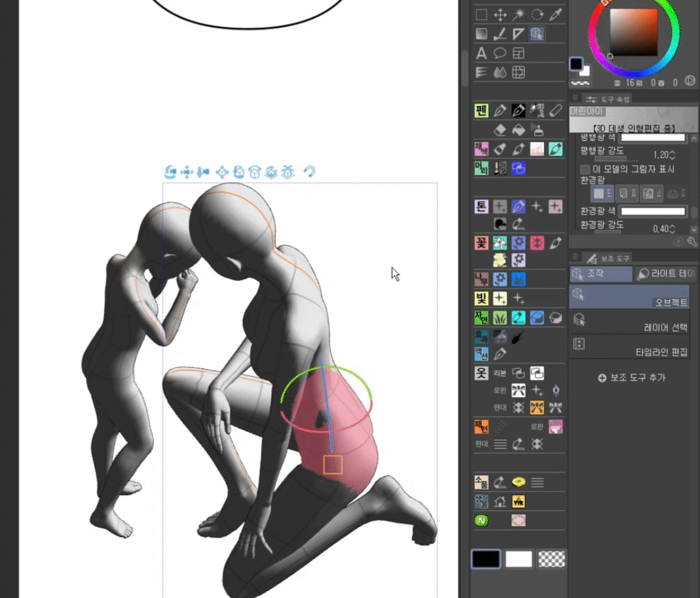
Task: Switch to the 도구 속성 tab
Action: (608, 99)
